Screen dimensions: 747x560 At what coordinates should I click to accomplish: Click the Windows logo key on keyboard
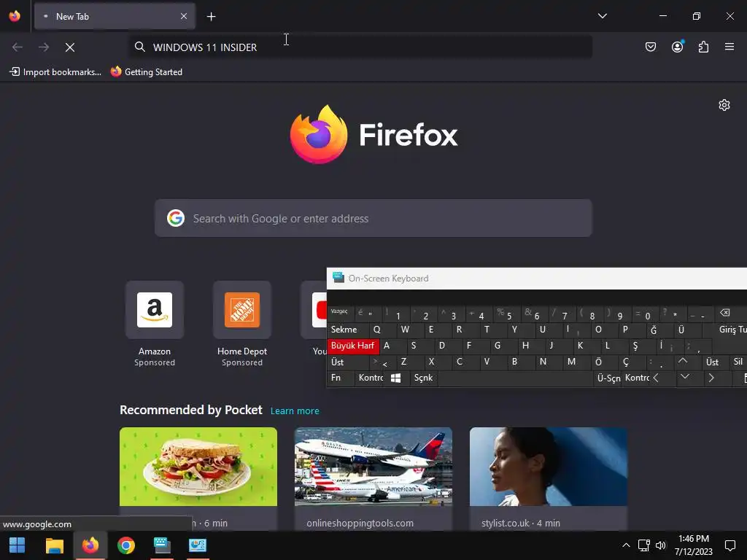click(x=395, y=378)
